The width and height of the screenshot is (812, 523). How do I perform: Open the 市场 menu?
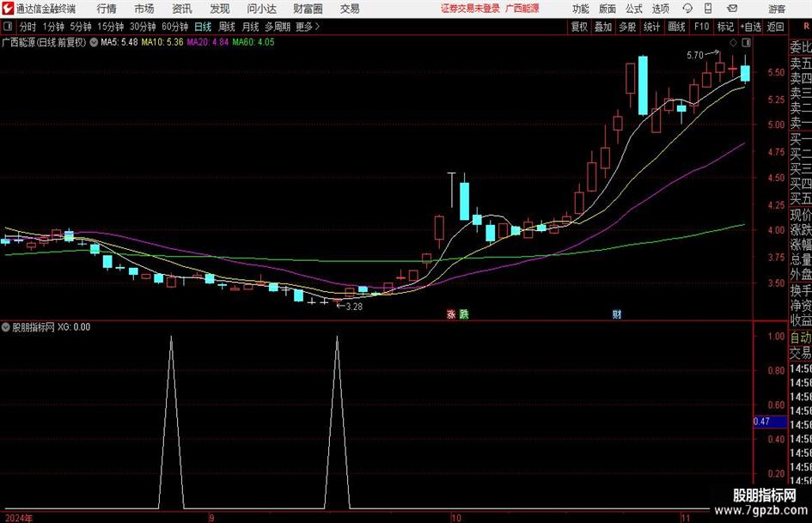(144, 9)
